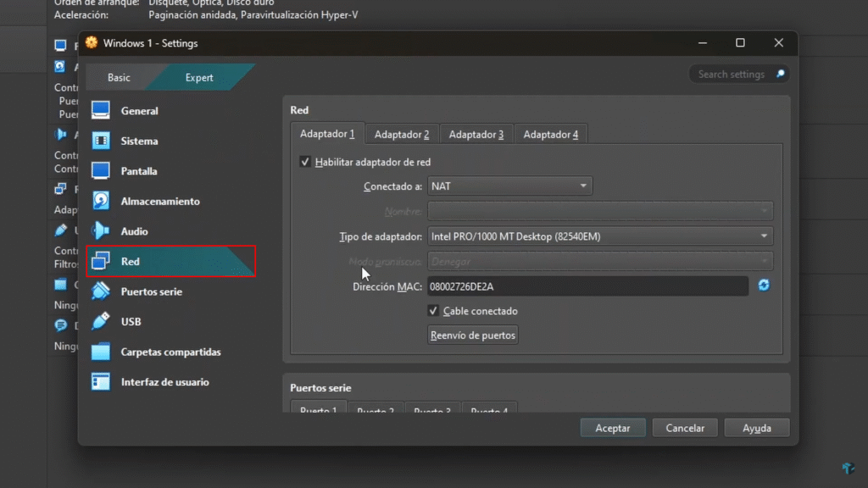The height and width of the screenshot is (488, 868).
Task: Open the Pantalla display icon
Action: (x=101, y=171)
